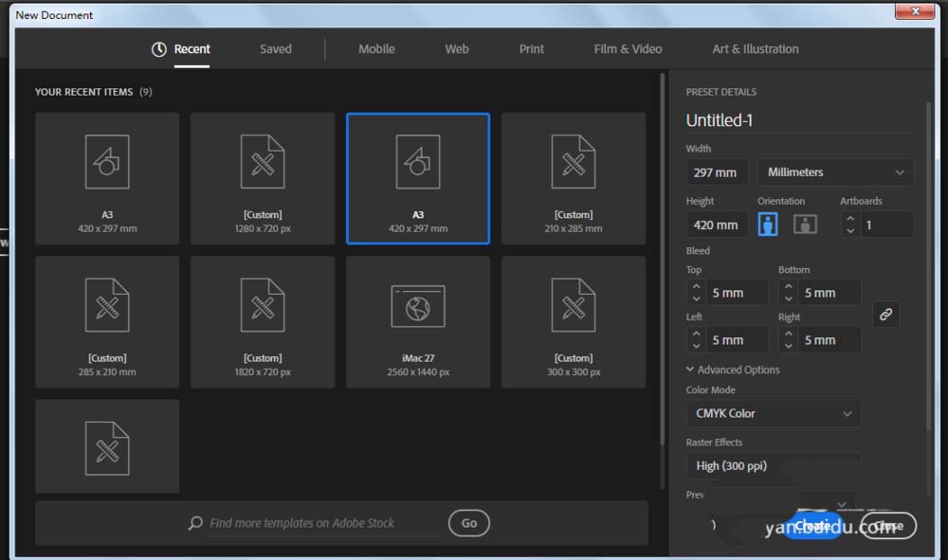Decrease the Artboards count
948x560 pixels.
click(850, 231)
